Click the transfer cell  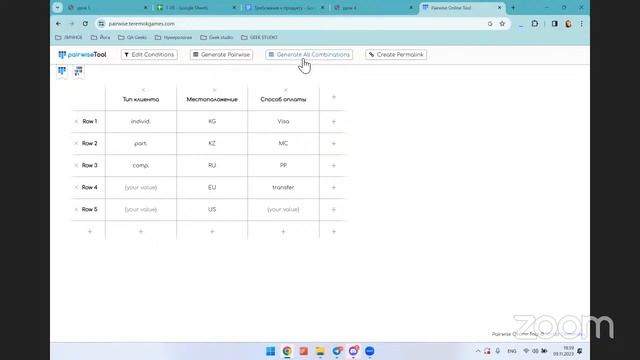[x=283, y=188]
